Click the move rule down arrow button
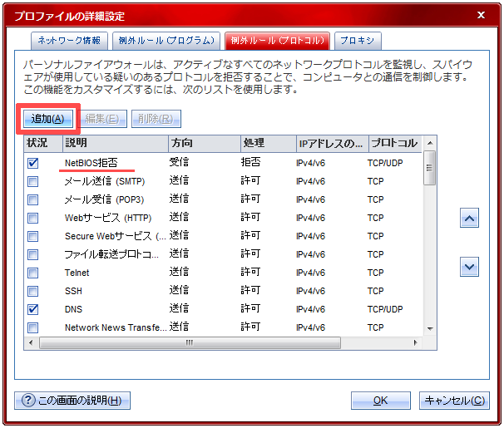This screenshot has width=504, height=428. click(469, 267)
